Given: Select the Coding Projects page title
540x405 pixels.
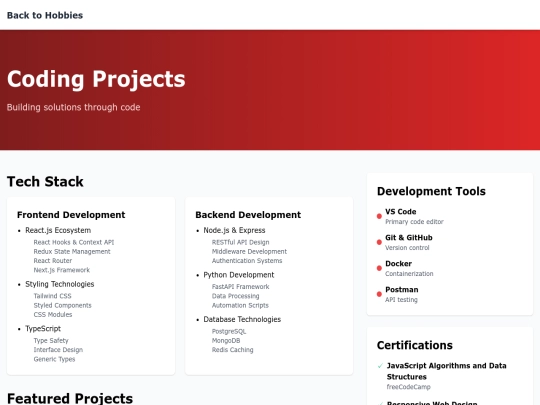Looking at the screenshot, I should click(x=96, y=79).
